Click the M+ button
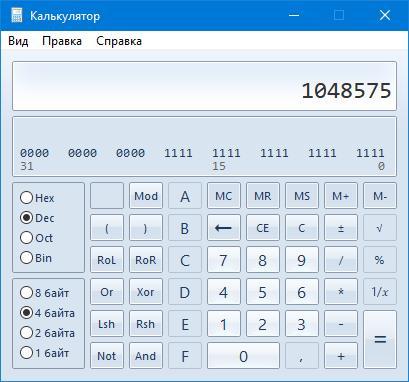Screen dimensions: 409x382 pyautogui.click(x=341, y=196)
